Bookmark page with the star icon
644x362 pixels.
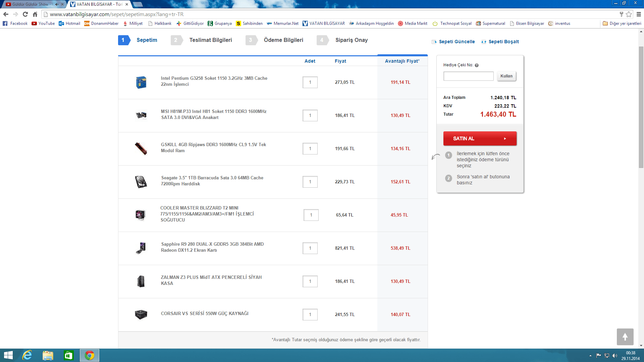[629, 14]
